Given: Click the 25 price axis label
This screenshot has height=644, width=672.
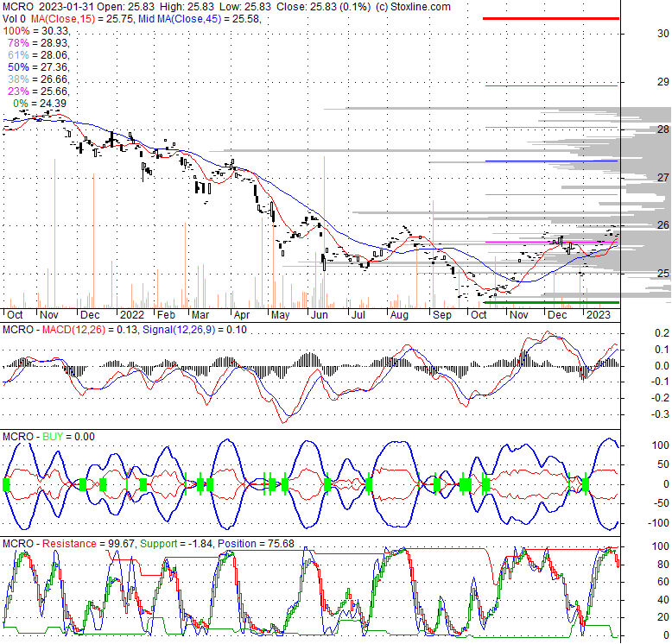Looking at the screenshot, I should pos(663,273).
